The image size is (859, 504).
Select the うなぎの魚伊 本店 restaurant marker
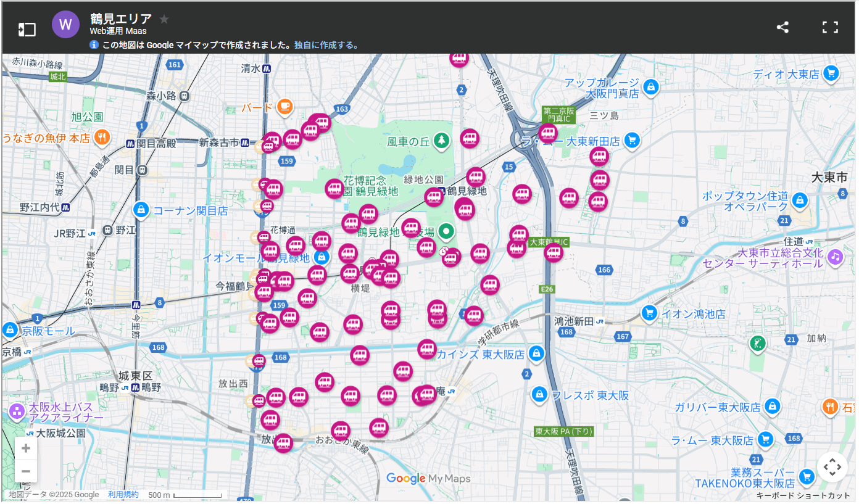103,138
